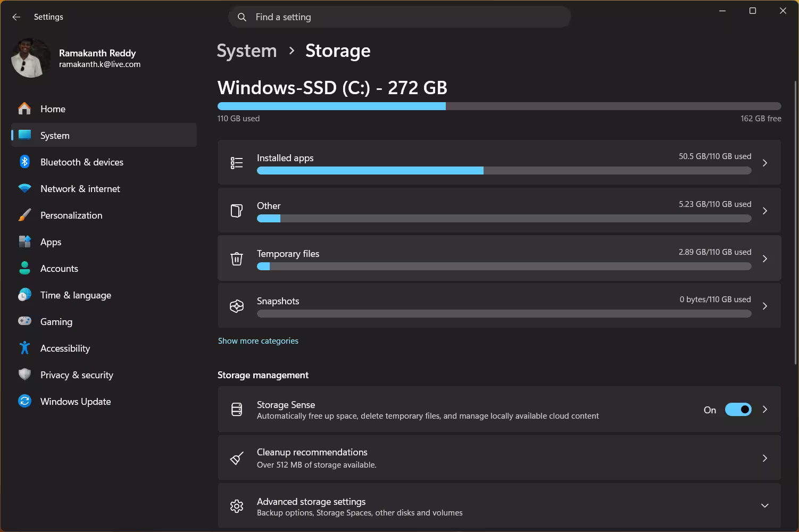This screenshot has height=532, width=799.
Task: Click the Snapshots icon
Action: click(237, 306)
